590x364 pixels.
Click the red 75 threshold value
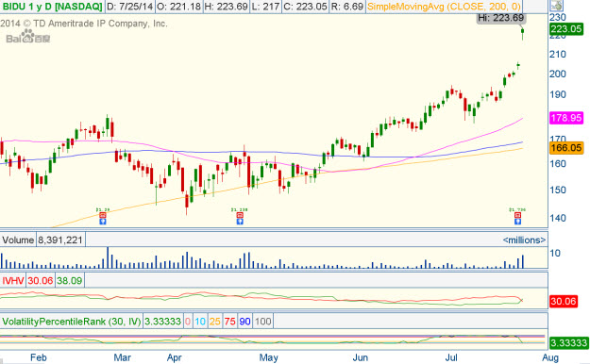(230, 322)
